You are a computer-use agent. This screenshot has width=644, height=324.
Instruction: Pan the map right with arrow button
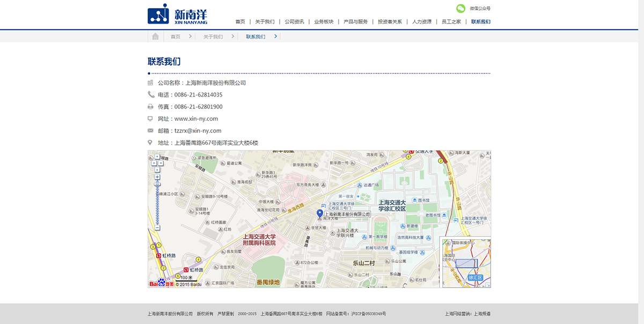pos(162,163)
